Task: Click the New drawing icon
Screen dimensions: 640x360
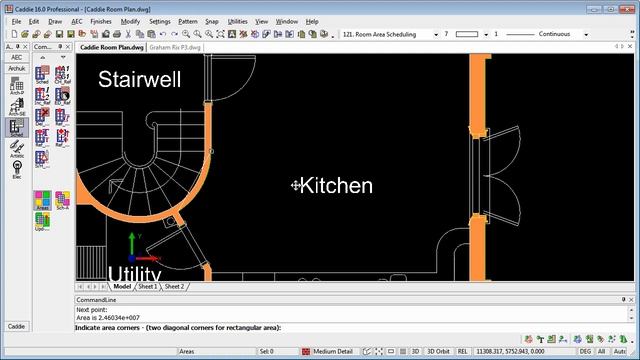Action: pyautogui.click(x=14, y=34)
